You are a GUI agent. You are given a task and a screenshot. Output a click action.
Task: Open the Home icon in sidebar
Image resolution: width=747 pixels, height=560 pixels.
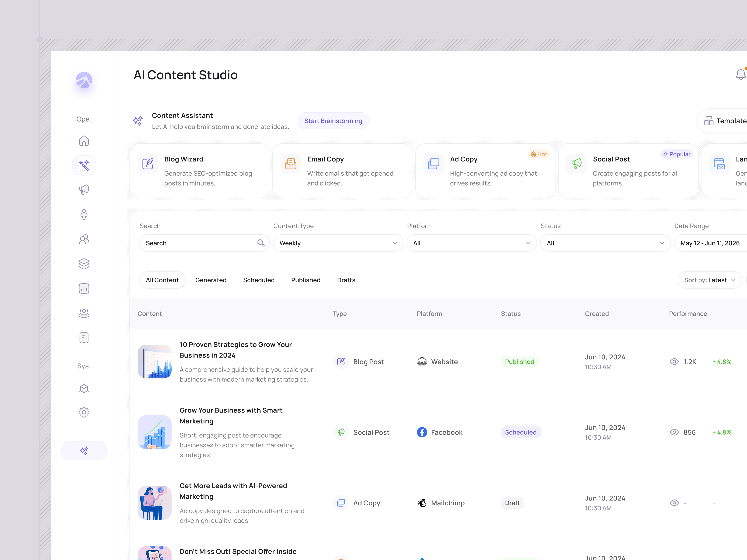(x=84, y=140)
